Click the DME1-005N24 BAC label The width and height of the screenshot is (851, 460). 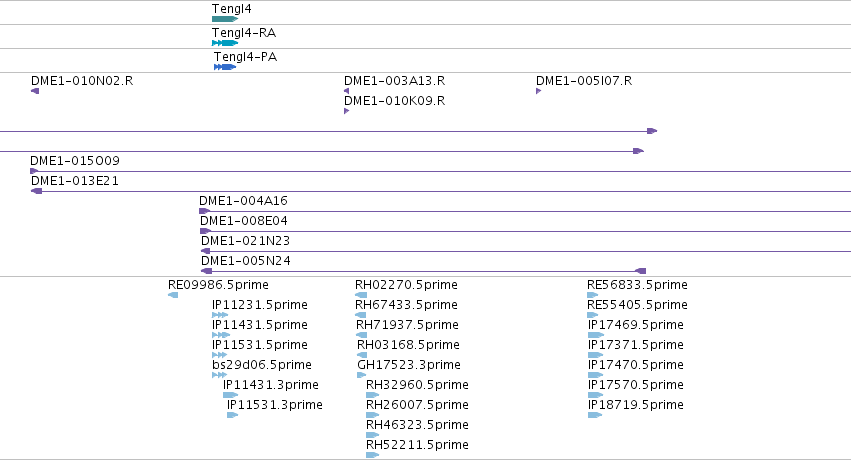tap(246, 260)
